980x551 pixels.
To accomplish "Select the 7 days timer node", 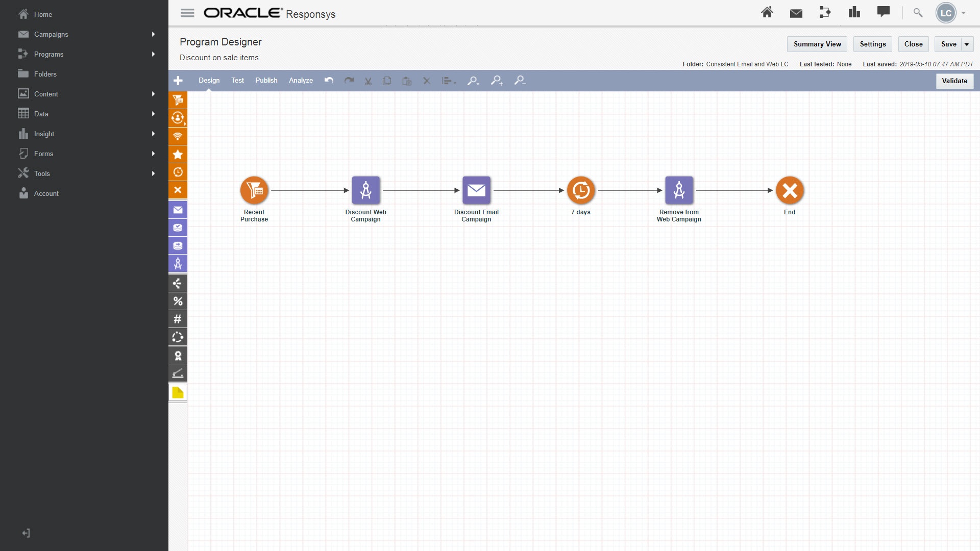I will pos(581,190).
